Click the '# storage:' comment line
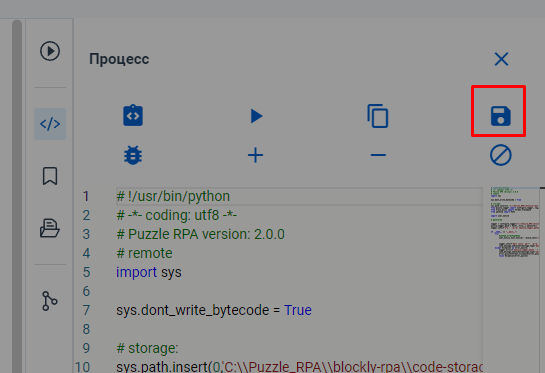The width and height of the screenshot is (545, 373). (x=147, y=348)
